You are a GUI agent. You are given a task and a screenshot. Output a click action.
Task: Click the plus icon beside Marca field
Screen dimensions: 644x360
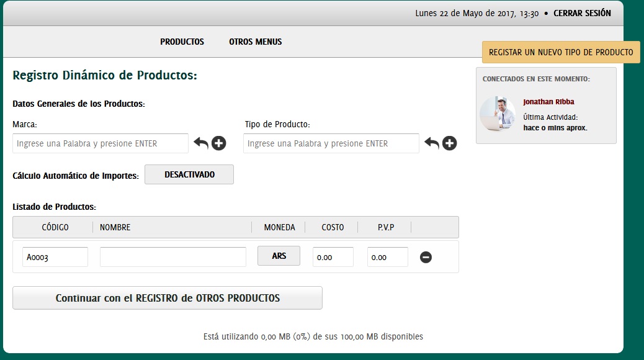[x=219, y=143]
